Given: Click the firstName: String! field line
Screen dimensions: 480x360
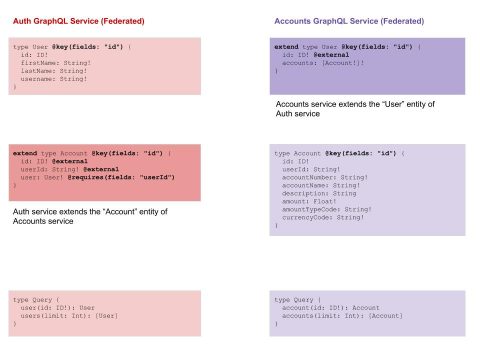Looking at the screenshot, I should [56, 63].
